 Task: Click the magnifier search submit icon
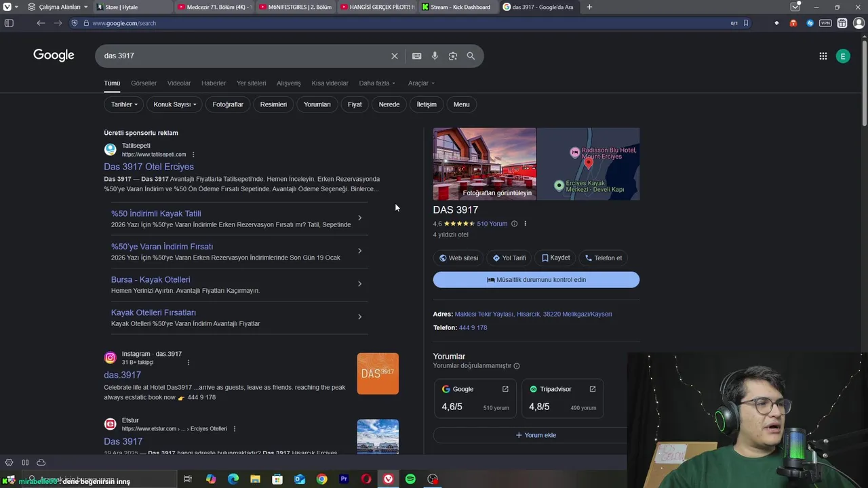pyautogui.click(x=471, y=56)
